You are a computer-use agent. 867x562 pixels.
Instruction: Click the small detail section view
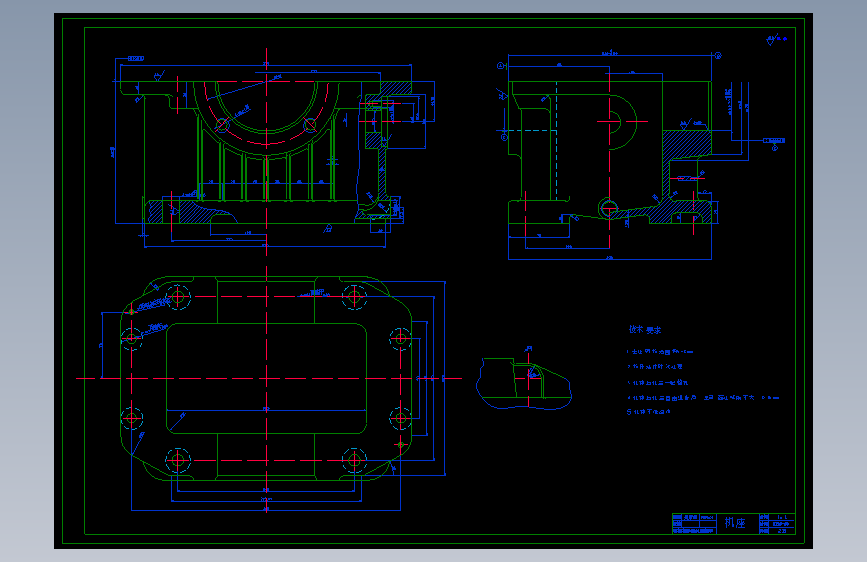coord(524,382)
